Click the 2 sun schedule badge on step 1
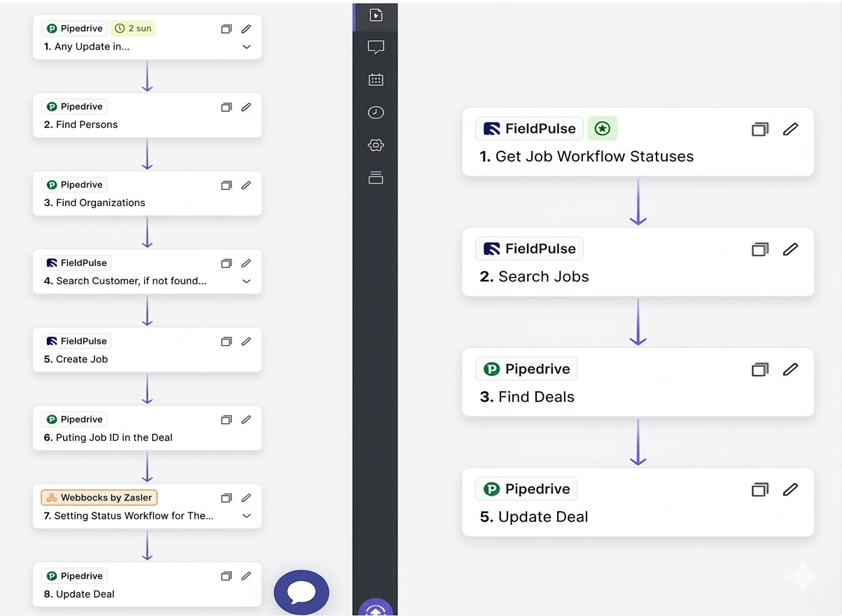 point(133,28)
